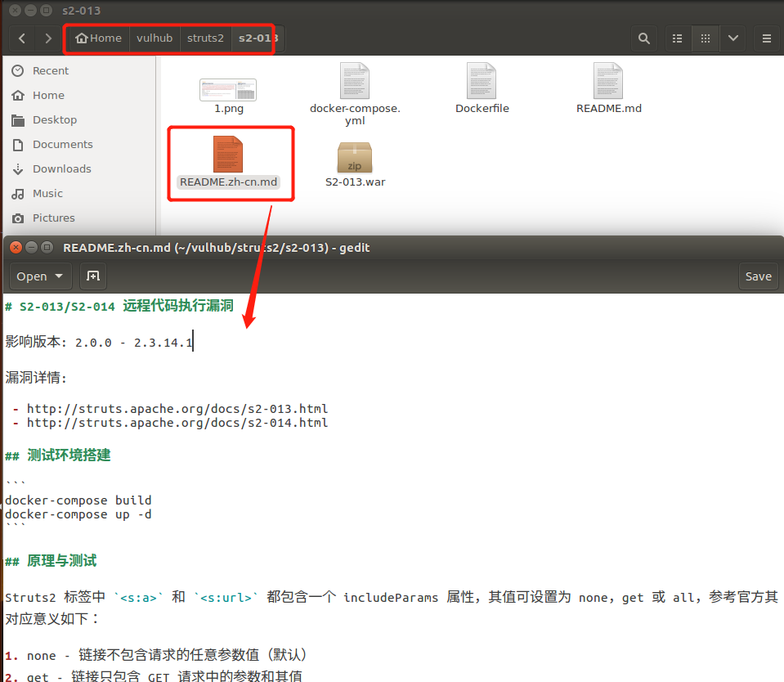Select docker-compose.yml file icon
784x682 pixels.
coord(355,80)
